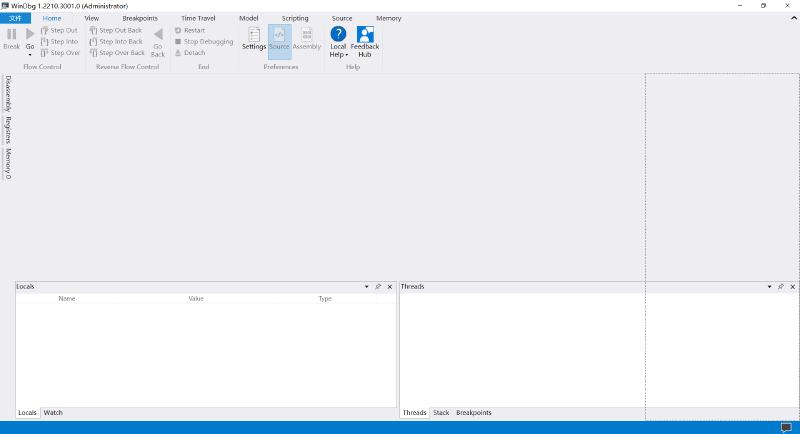Click Restart debugging
The image size is (800, 434).
click(x=190, y=30)
